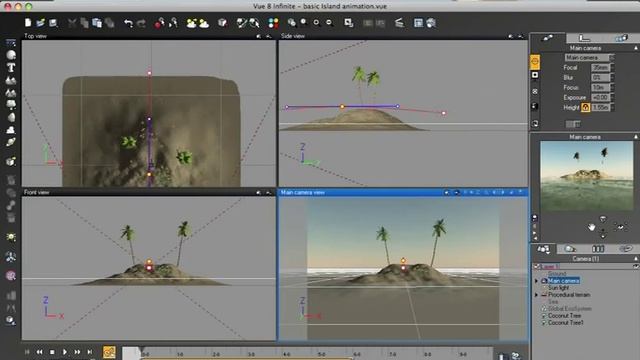640x360 pixels.
Task: Open the colored dots material summary icon
Action: coord(273,23)
